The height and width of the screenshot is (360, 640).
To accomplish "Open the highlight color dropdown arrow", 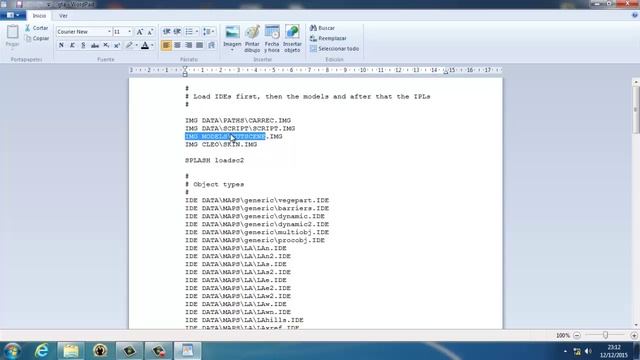I will [x=136, y=45].
